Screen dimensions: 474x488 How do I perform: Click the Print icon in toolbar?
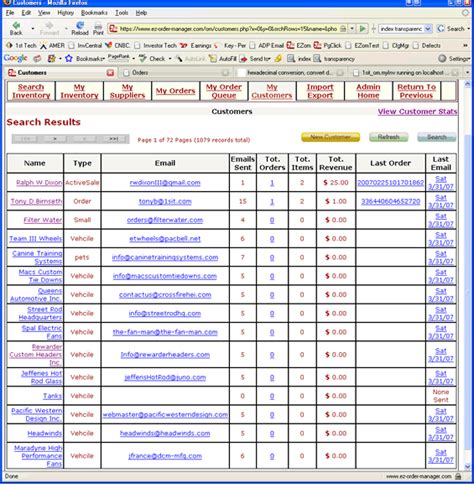[98, 25]
